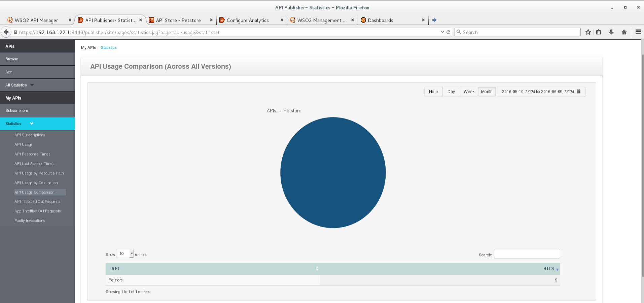This screenshot has width=644, height=303.
Task: Click the lock icon in the address bar
Action: pos(15,32)
